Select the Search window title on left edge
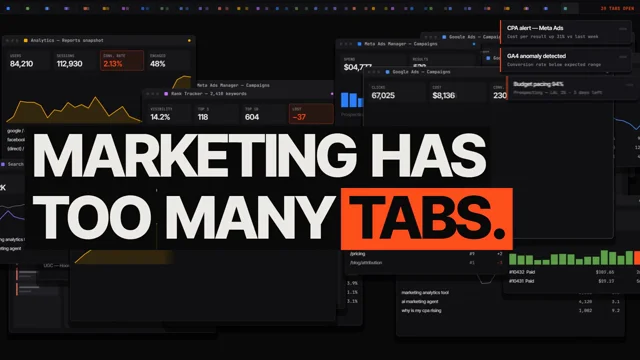640x360 pixels. (16, 164)
